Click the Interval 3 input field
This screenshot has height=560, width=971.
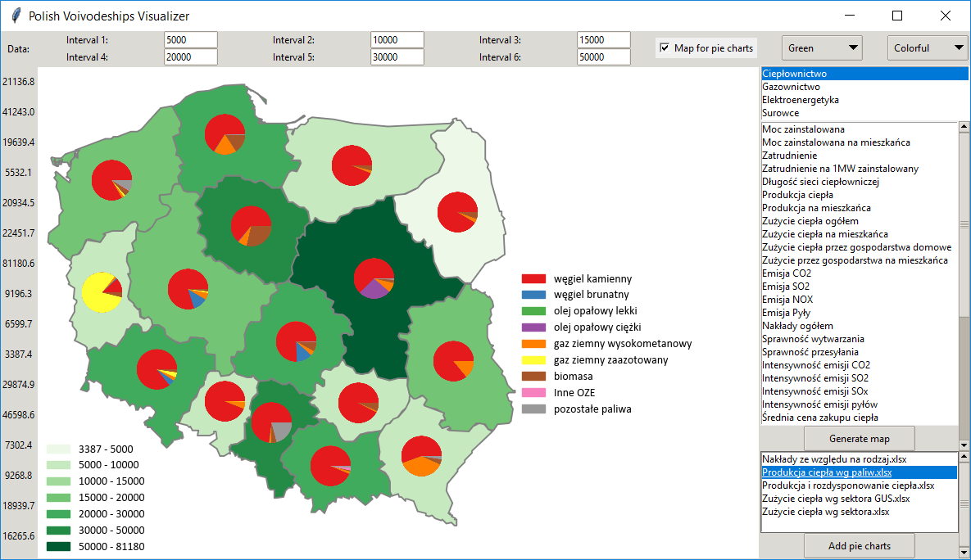click(x=604, y=39)
